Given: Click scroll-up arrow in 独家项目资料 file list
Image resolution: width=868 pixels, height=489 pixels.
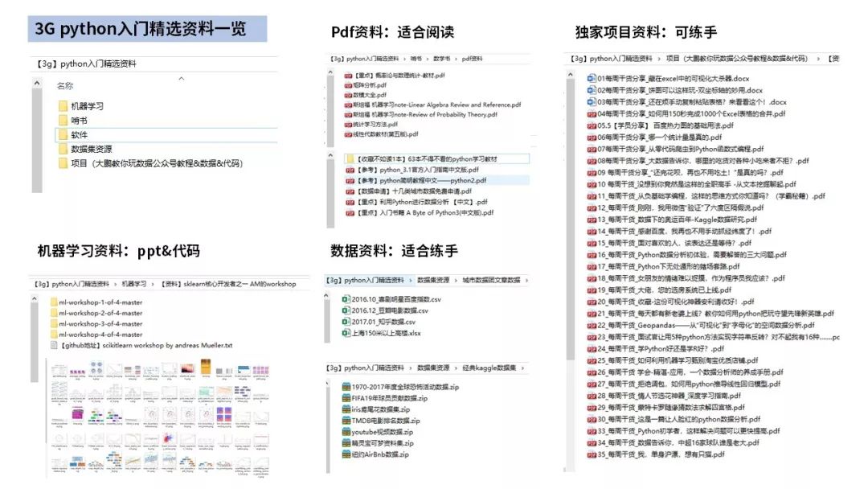Looking at the screenshot, I should tap(570, 74).
